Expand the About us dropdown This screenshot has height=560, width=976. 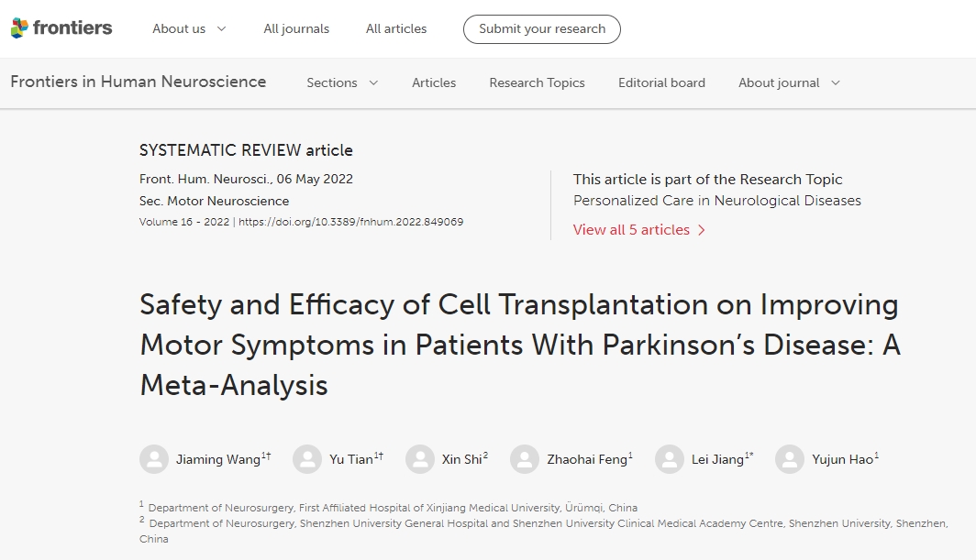[x=189, y=28]
